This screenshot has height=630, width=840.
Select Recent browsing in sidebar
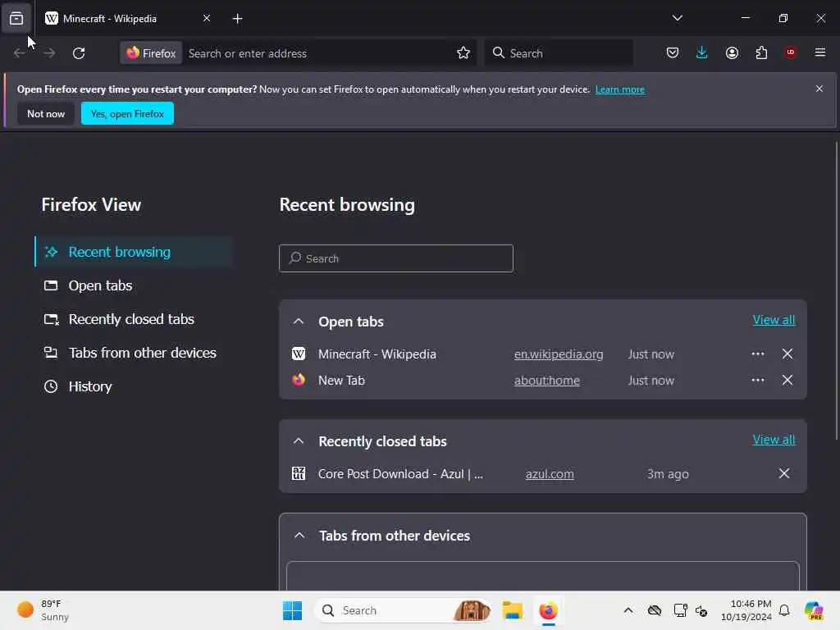pos(134,252)
